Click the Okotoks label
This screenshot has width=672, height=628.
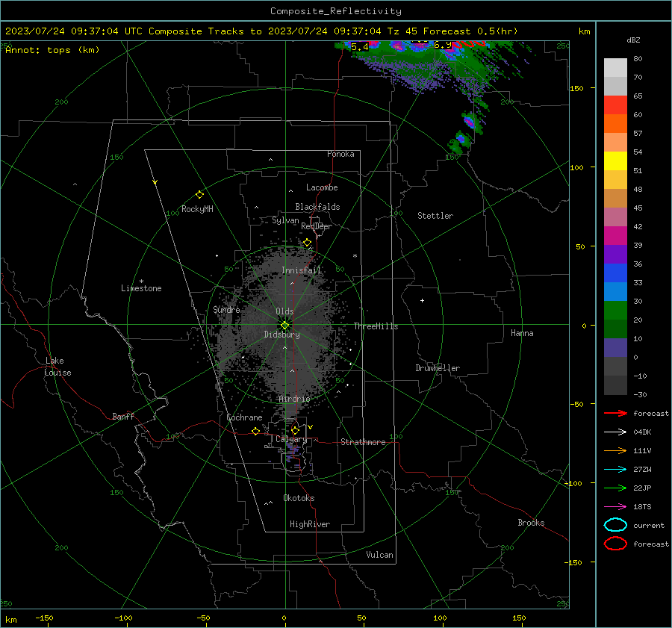[299, 498]
